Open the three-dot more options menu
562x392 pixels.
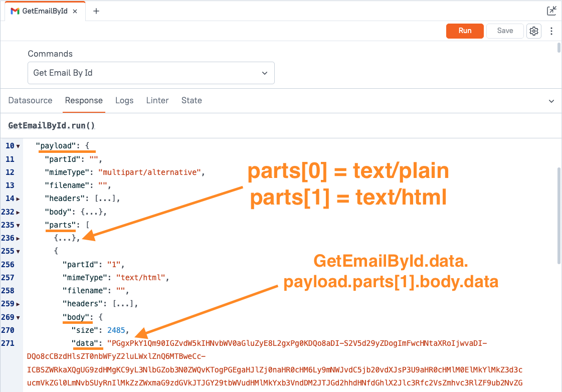[x=551, y=31]
